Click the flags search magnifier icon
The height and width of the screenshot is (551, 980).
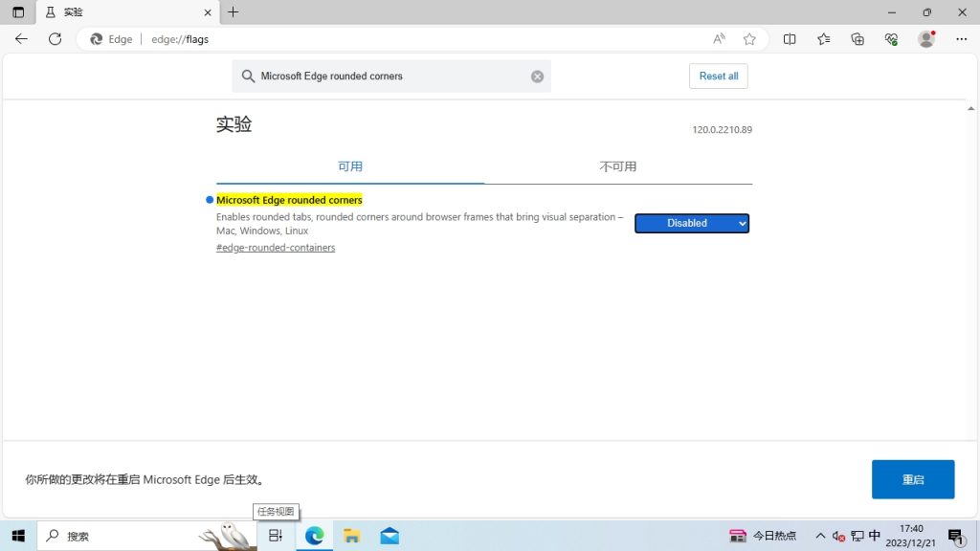248,77
